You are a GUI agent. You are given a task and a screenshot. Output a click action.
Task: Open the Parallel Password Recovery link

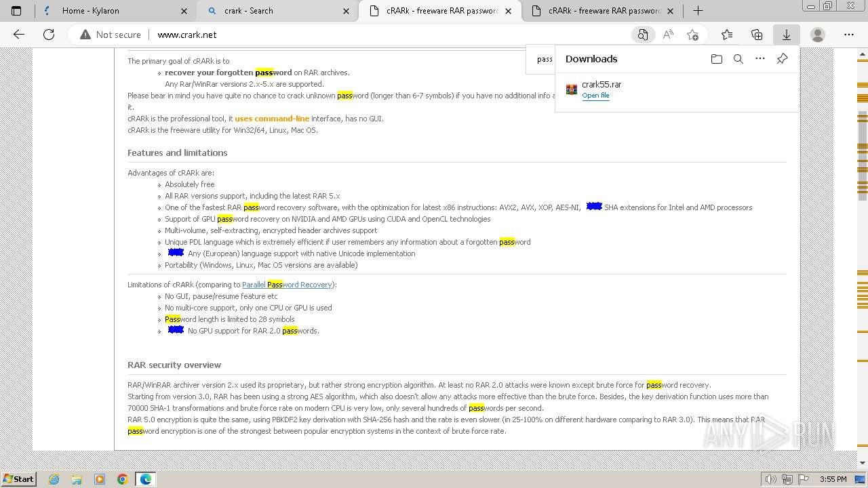[x=287, y=285]
